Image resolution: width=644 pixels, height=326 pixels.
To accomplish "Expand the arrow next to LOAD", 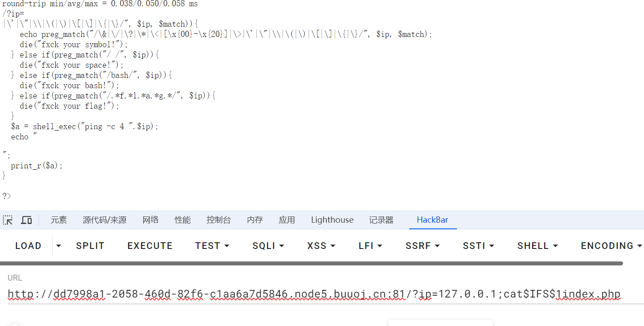I will 58,246.
